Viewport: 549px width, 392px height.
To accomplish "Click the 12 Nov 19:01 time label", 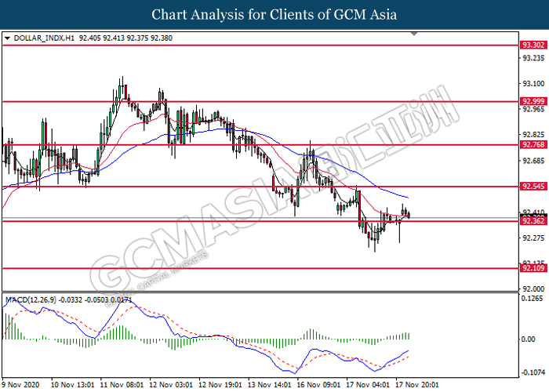I will tap(220, 385).
